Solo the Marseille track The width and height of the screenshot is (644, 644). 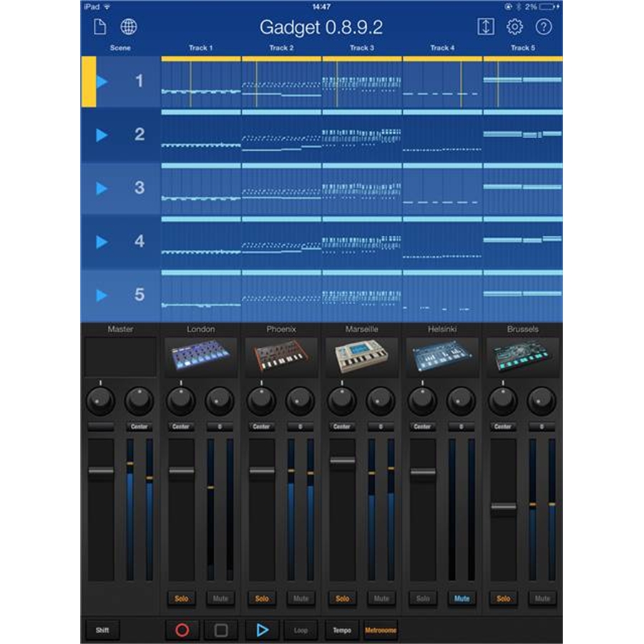342,598
